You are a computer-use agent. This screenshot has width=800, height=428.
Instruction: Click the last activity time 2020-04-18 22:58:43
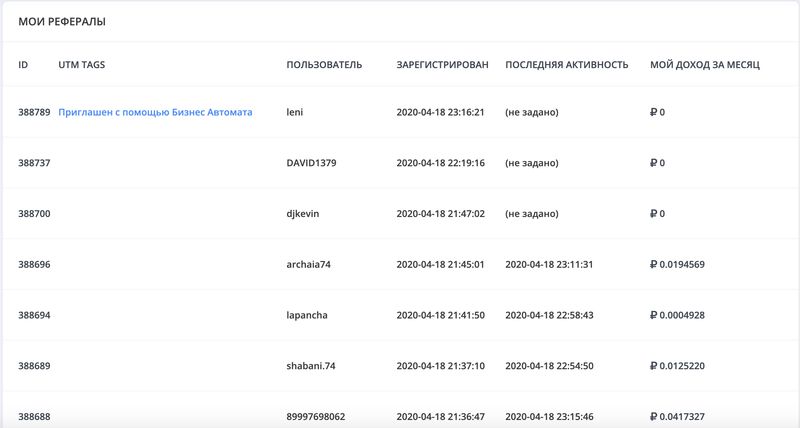(x=549, y=315)
